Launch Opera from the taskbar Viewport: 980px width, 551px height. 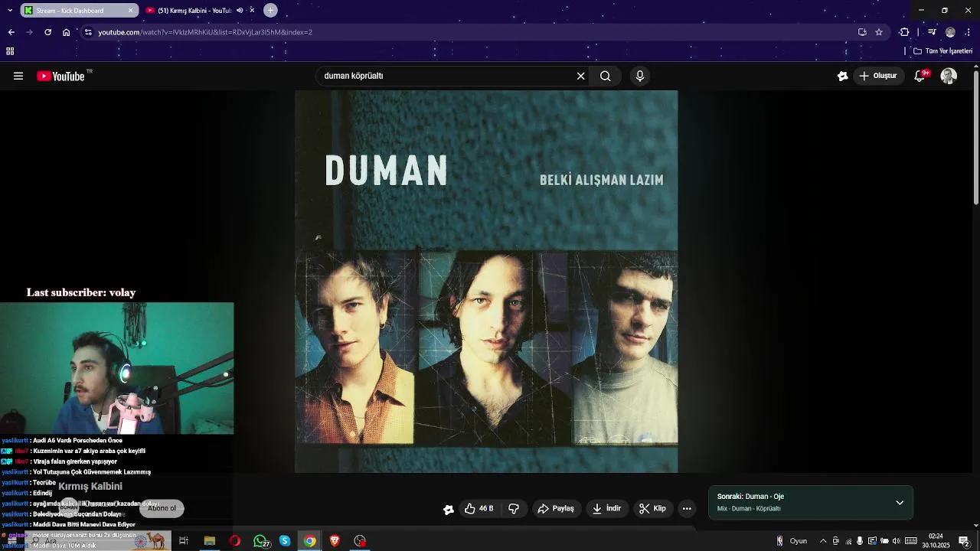point(234,541)
